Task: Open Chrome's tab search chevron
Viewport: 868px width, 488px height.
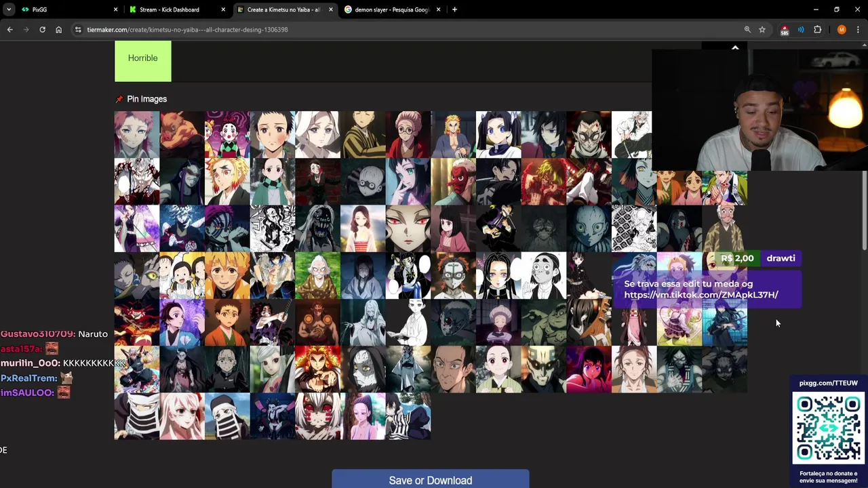Action: click(x=8, y=9)
